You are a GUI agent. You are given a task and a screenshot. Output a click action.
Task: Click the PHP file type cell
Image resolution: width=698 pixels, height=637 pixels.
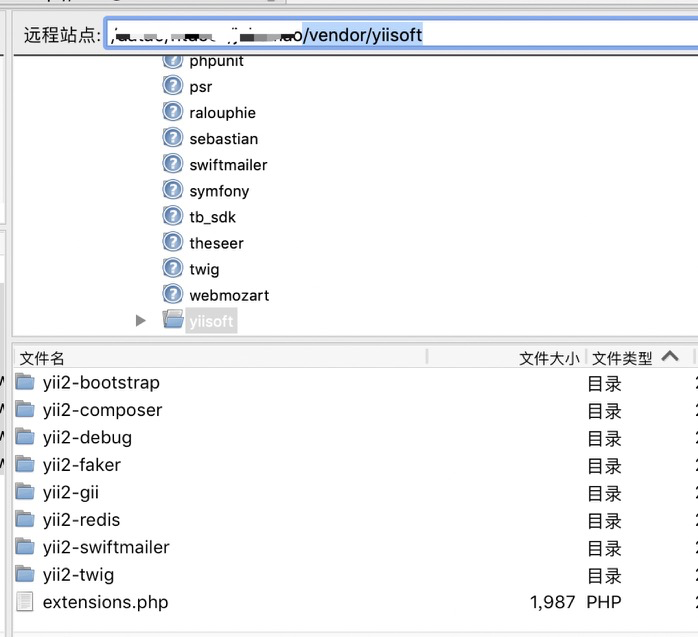(x=604, y=602)
